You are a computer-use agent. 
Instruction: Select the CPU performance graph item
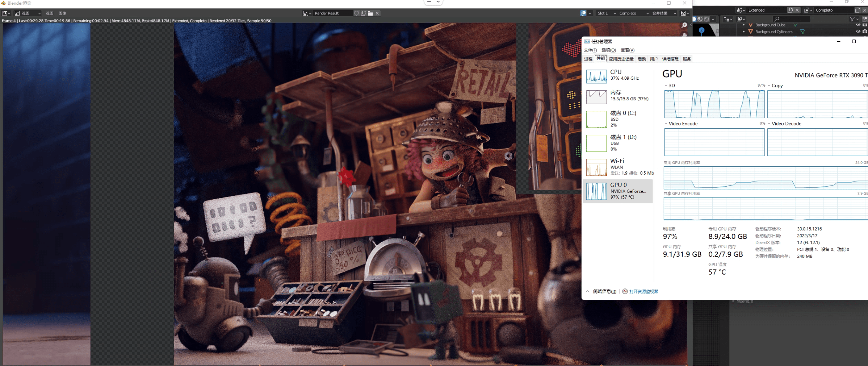[618, 76]
